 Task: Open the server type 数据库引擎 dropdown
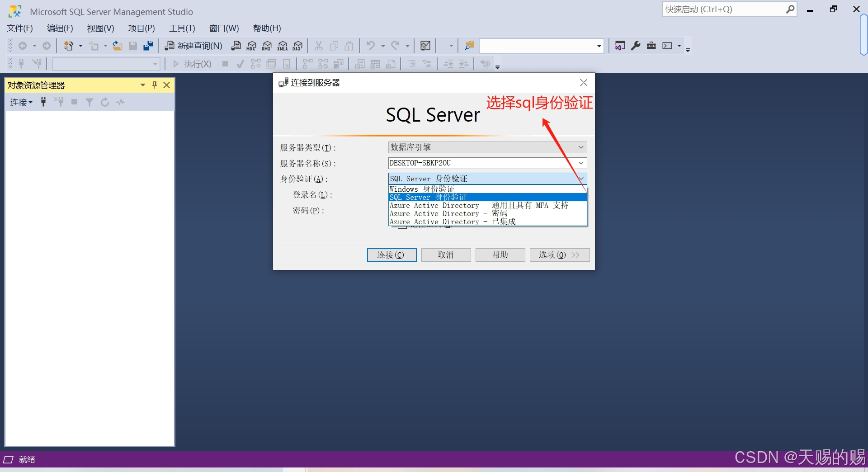point(487,147)
